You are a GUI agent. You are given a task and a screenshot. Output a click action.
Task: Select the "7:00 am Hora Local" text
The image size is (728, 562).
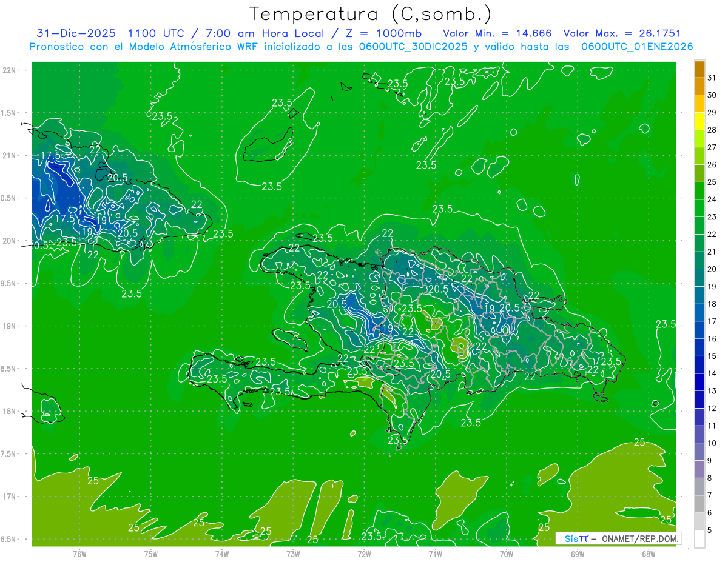[x=266, y=33]
